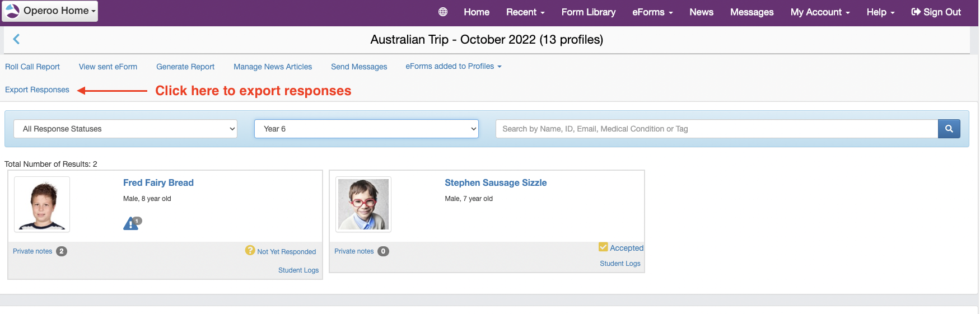Open the My Account menu

[820, 12]
